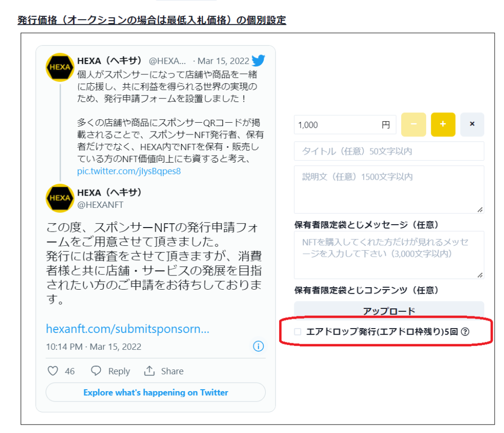The image size is (504, 433).
Task: Click the アップロード button
Action: click(389, 310)
